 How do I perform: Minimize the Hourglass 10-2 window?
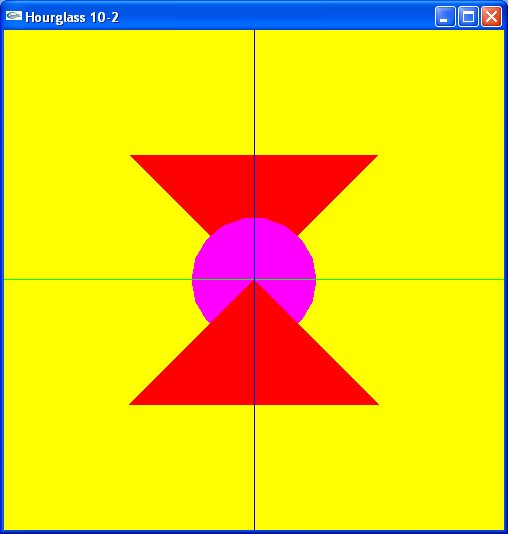pos(445,16)
